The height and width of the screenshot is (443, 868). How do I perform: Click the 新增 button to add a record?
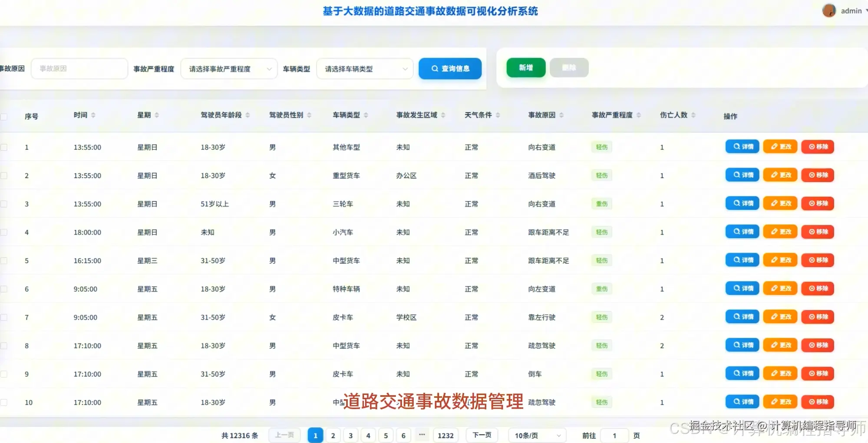tap(525, 67)
